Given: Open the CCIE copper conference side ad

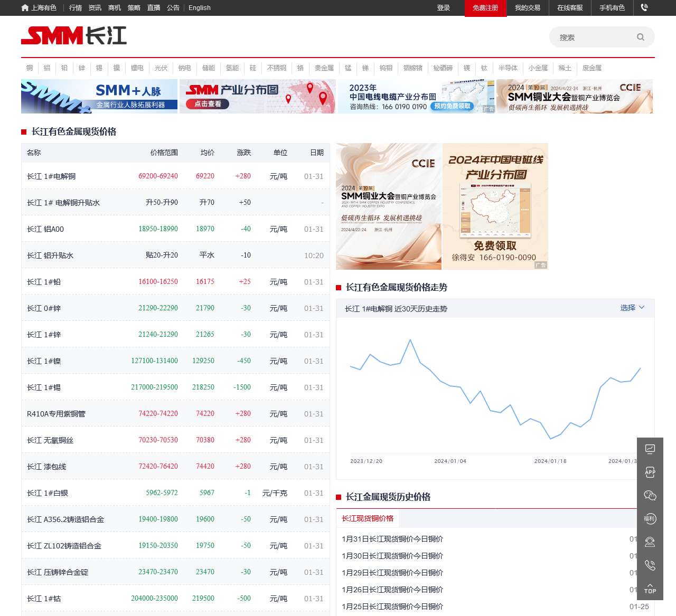Looking at the screenshot, I should coord(389,206).
